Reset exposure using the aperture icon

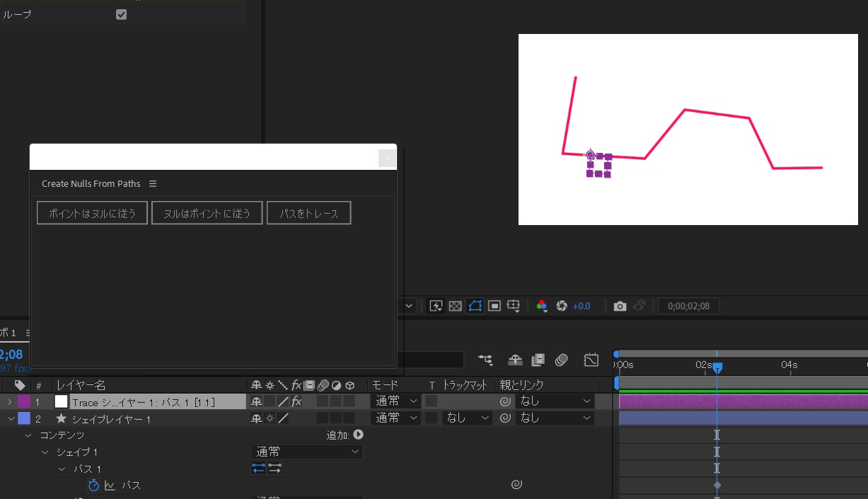(562, 306)
